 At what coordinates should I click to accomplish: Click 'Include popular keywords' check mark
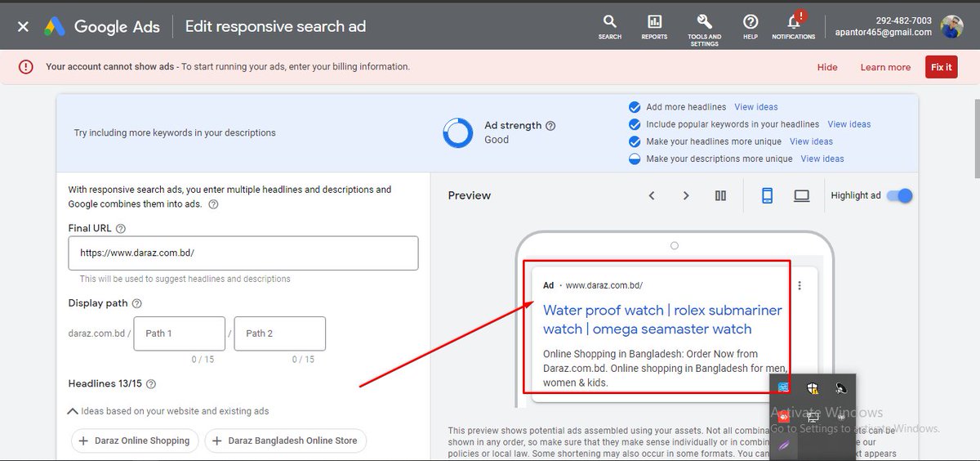click(x=635, y=124)
